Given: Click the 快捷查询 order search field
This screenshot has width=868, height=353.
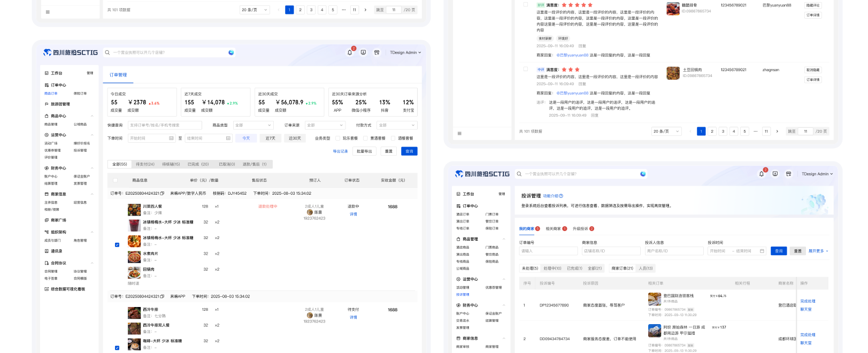Looking at the screenshot, I should pyautogui.click(x=165, y=125).
